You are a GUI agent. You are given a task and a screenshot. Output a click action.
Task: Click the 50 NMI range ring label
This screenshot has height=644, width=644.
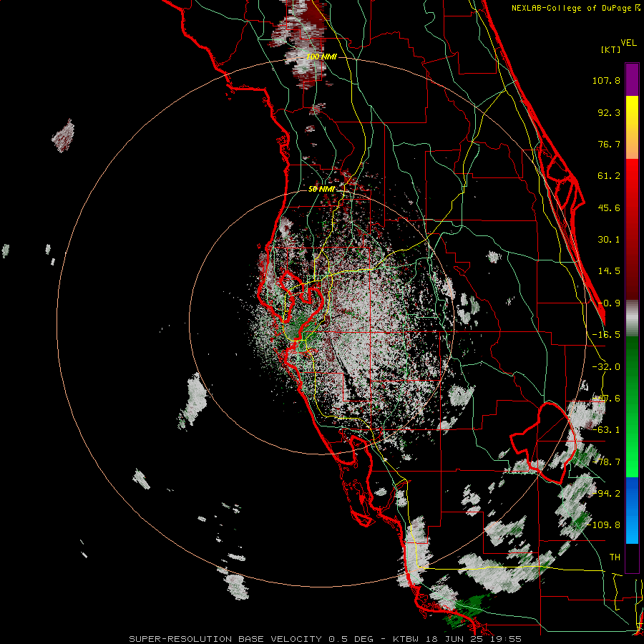tap(321, 189)
